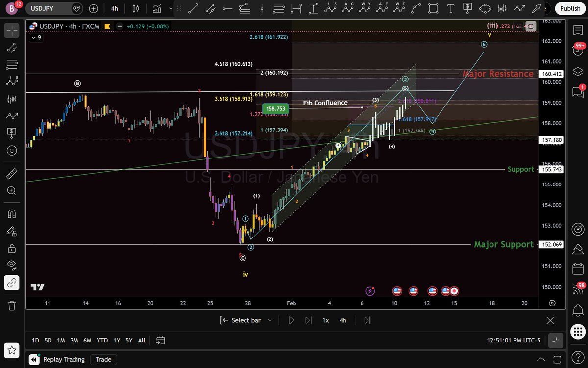Open trend line tools in left sidebar
The width and height of the screenshot is (588, 368).
[12, 48]
